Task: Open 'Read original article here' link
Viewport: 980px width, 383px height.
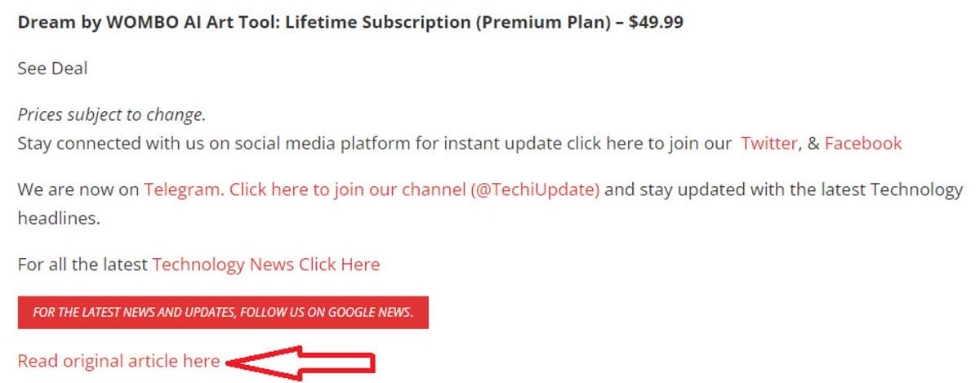Action: 118,361
